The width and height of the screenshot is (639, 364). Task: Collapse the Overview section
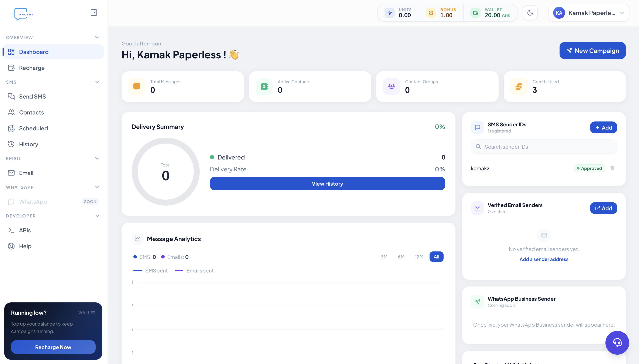97,38
